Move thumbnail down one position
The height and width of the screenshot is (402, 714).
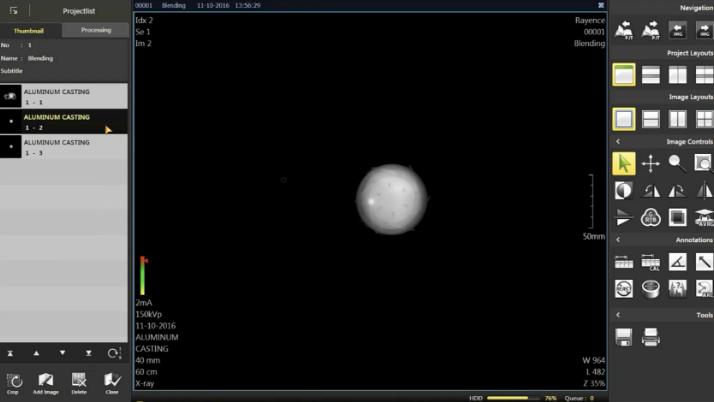tap(62, 353)
